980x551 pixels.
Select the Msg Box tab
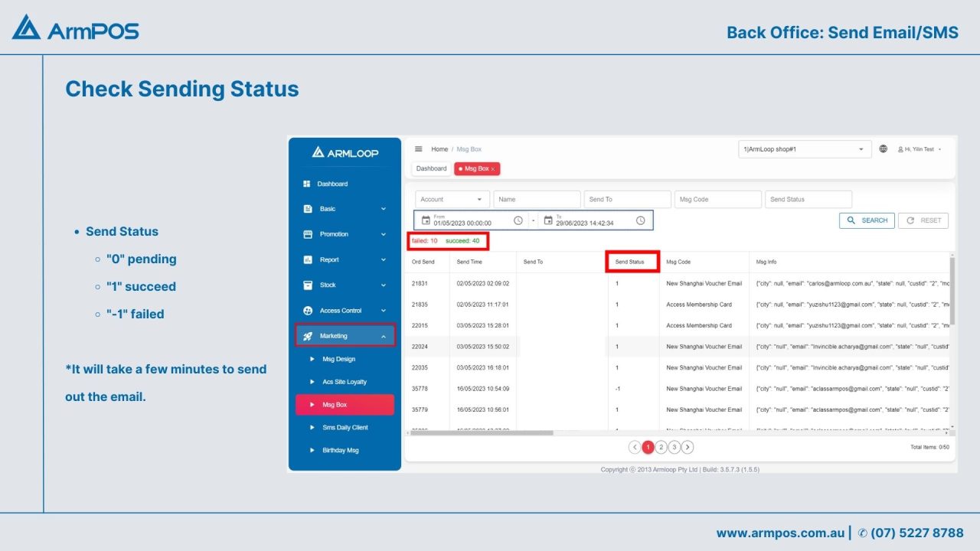473,168
